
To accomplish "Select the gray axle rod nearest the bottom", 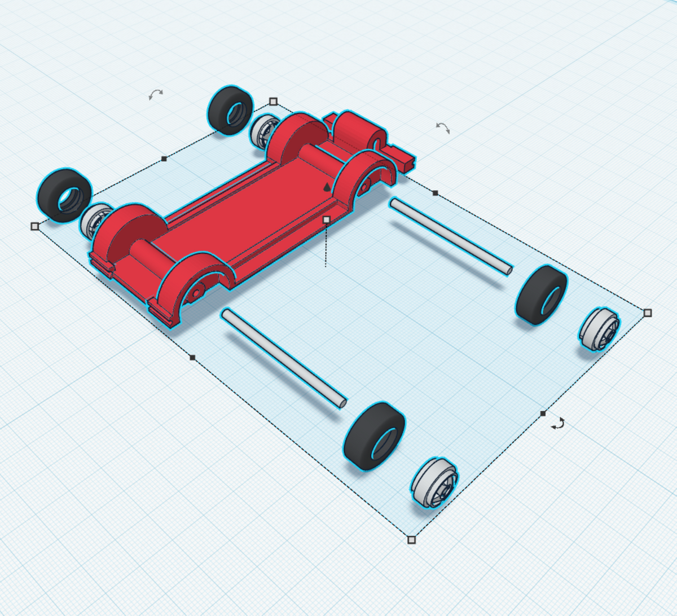I will pos(284,358).
